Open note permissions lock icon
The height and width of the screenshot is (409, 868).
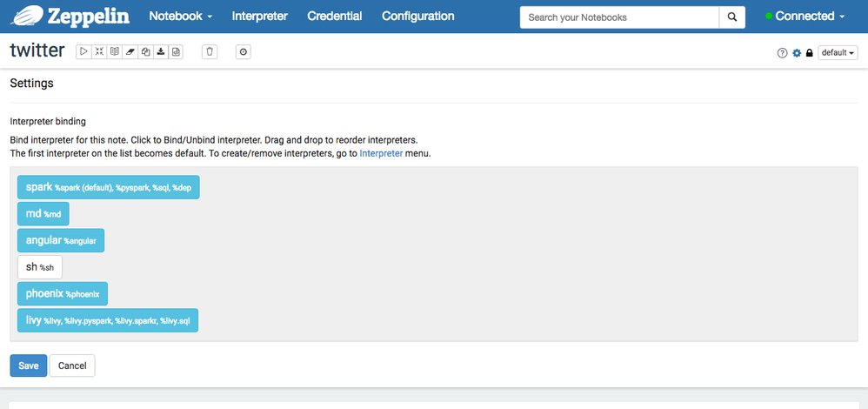[x=810, y=53]
